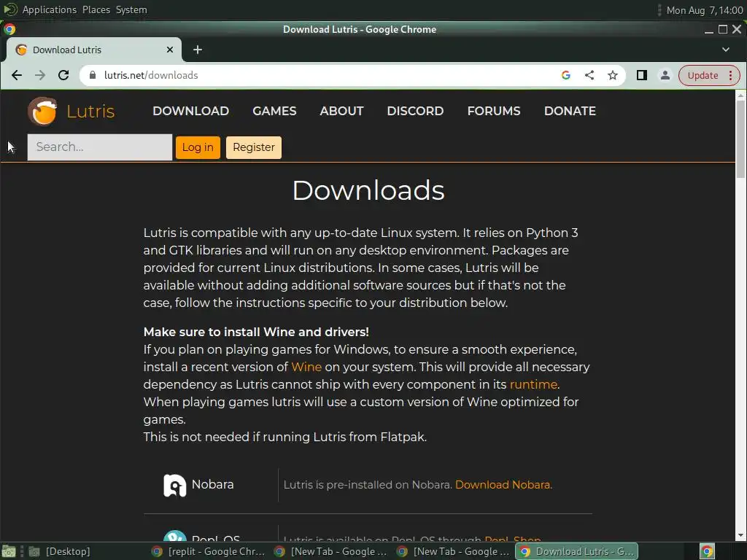Go back with the browser back arrow
Screen dimensions: 747x560
tap(17, 75)
